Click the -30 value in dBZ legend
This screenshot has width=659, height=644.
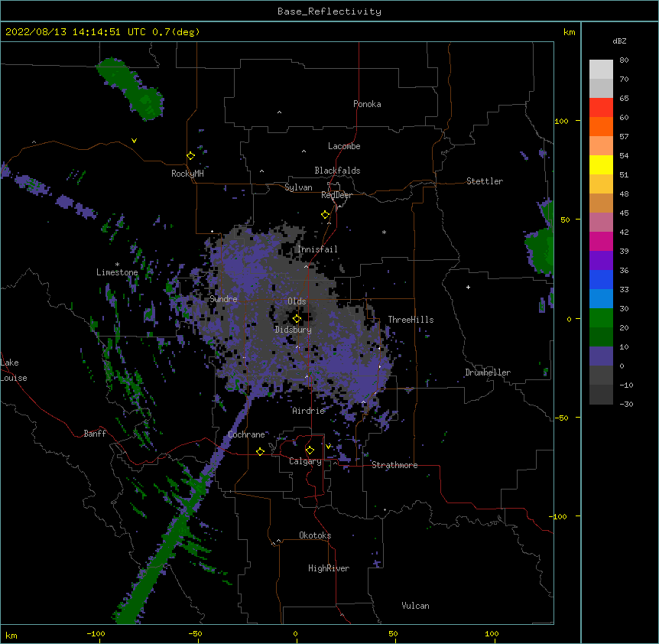pyautogui.click(x=626, y=405)
